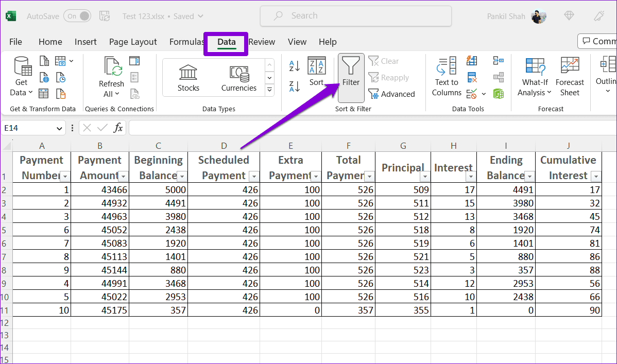Click the save icon in title bar
This screenshot has width=617, height=364.
[x=104, y=16]
